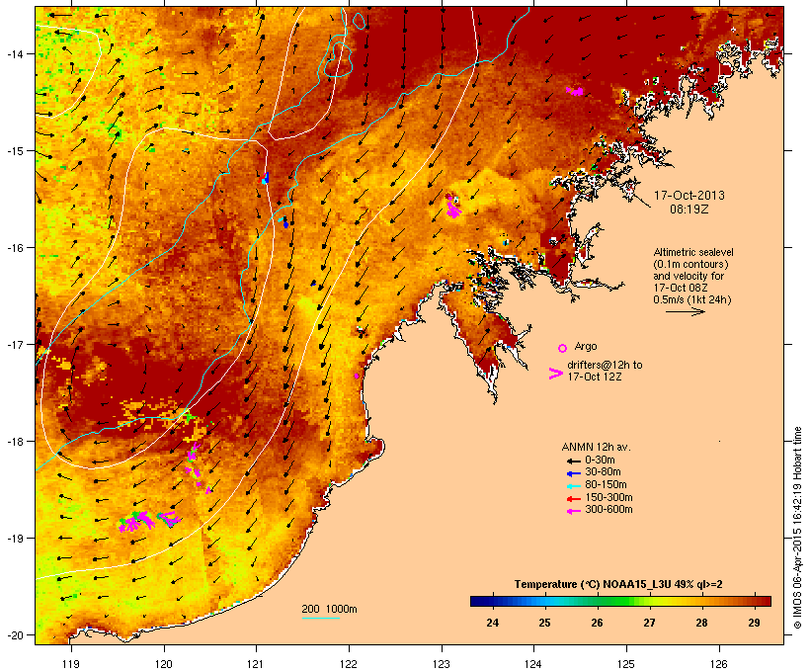
Task: Click the Argo legend label
Action: click(586, 346)
